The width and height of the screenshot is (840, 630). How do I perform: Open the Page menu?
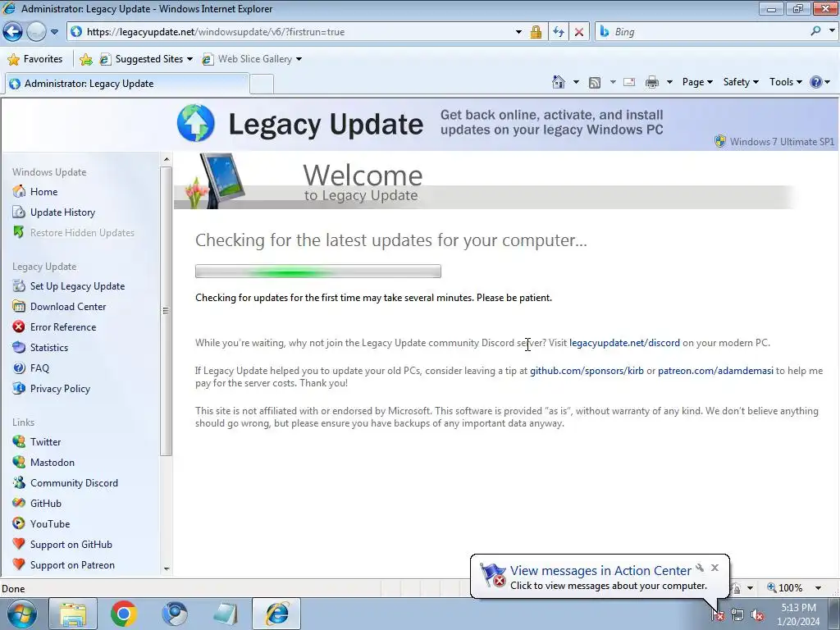pyautogui.click(x=697, y=82)
